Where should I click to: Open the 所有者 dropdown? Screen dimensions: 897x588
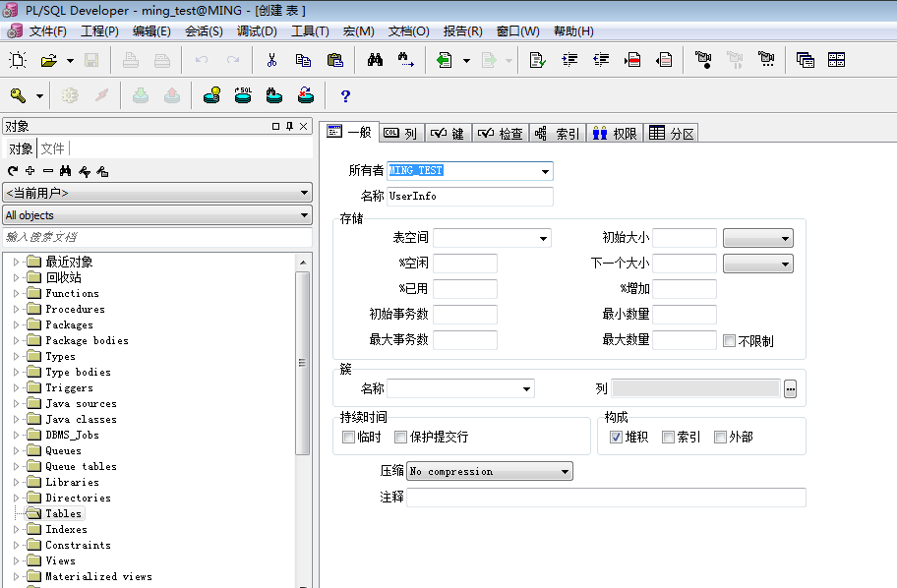pyautogui.click(x=545, y=171)
